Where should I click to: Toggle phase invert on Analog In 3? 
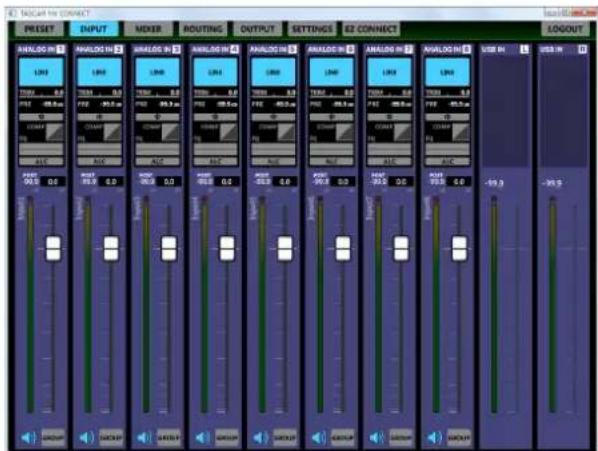(x=157, y=117)
